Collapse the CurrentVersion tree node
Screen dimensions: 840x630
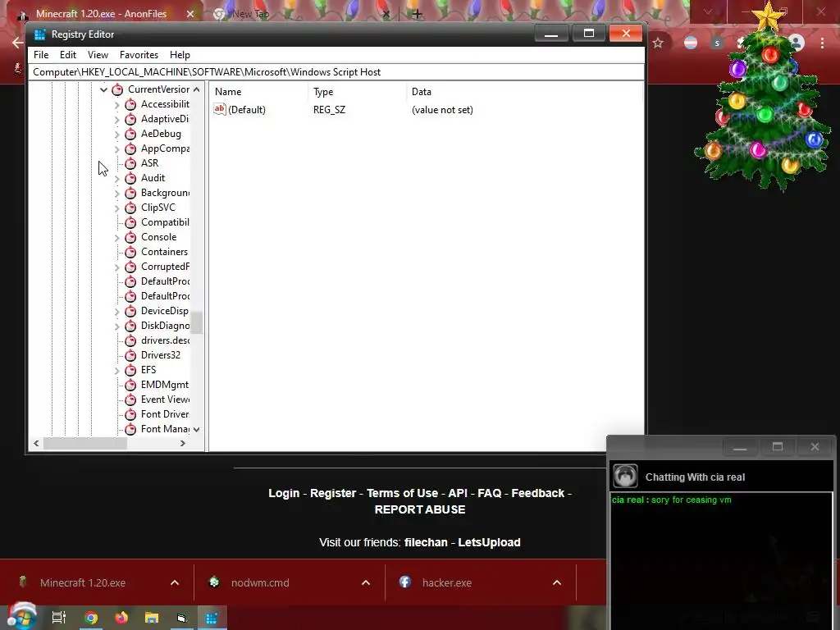[x=103, y=89]
